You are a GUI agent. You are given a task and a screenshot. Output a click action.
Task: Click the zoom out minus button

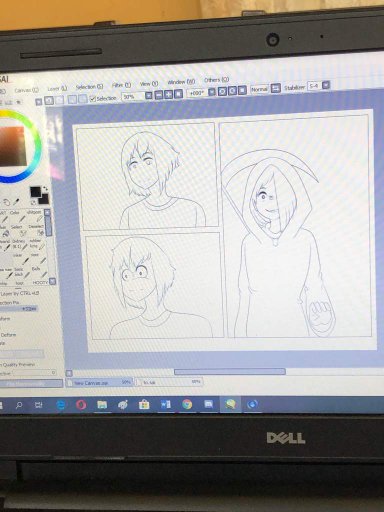pyautogui.click(x=159, y=95)
